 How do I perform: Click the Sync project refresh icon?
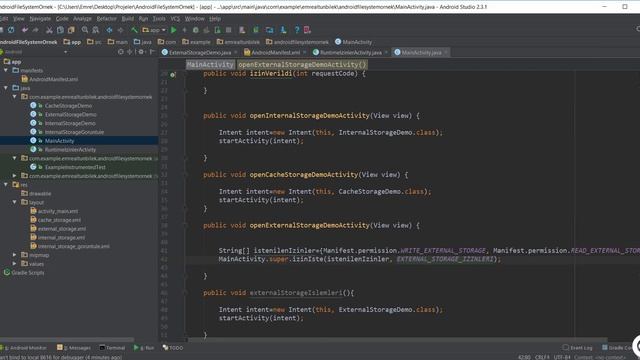pyautogui.click(x=11, y=30)
